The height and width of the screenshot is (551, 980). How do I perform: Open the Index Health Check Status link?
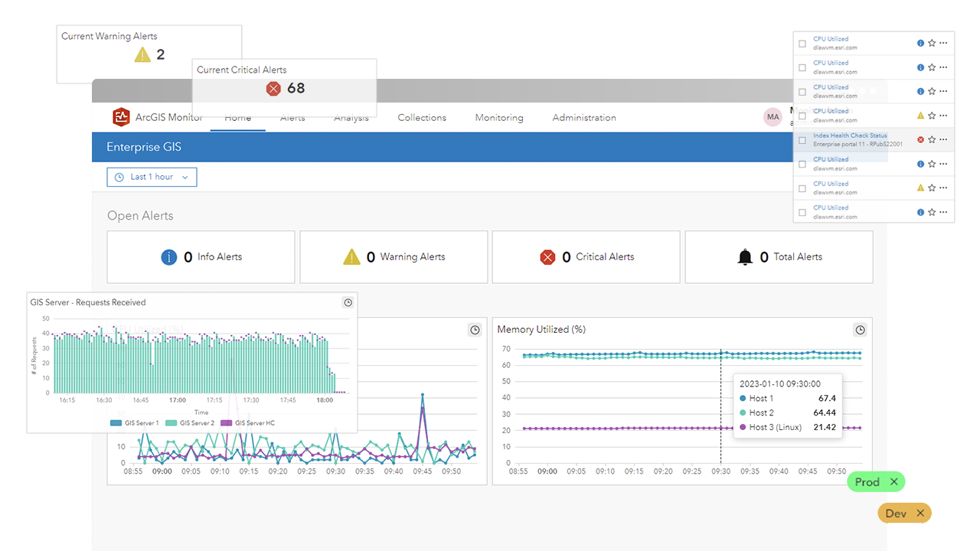click(850, 135)
